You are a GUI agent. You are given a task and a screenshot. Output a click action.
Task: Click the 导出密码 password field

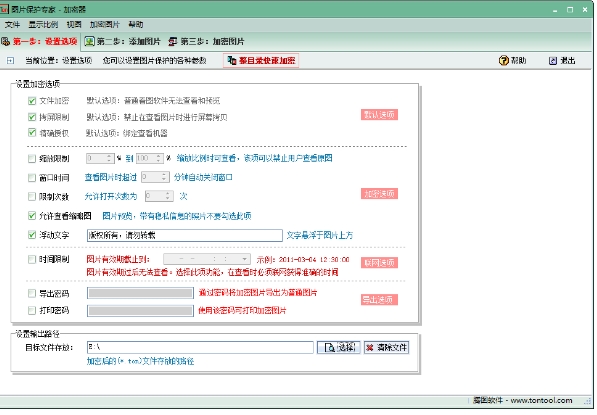140,293
